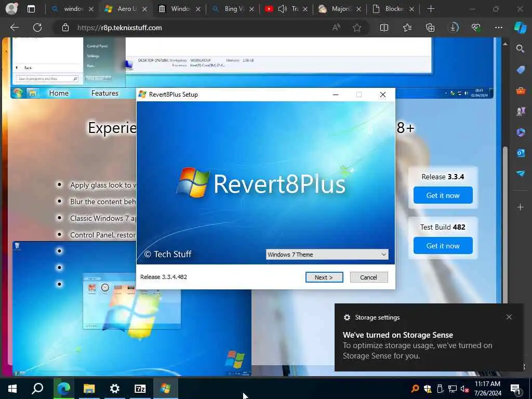Open the Edge tab actions menu icon

[x=31, y=9]
